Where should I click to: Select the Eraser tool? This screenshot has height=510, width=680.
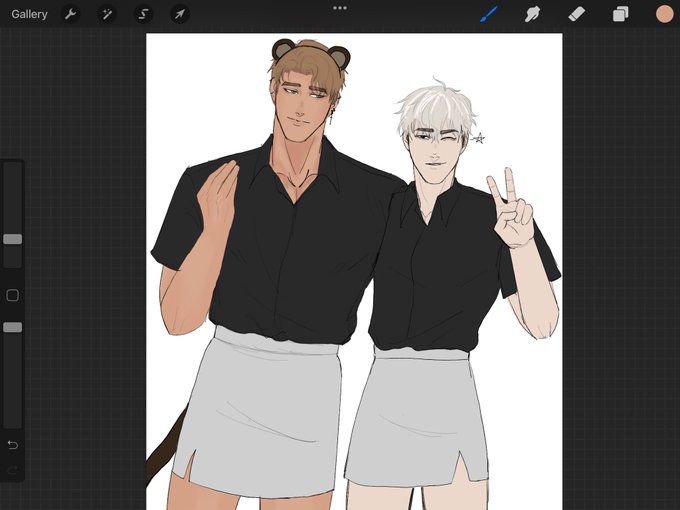[x=576, y=14]
